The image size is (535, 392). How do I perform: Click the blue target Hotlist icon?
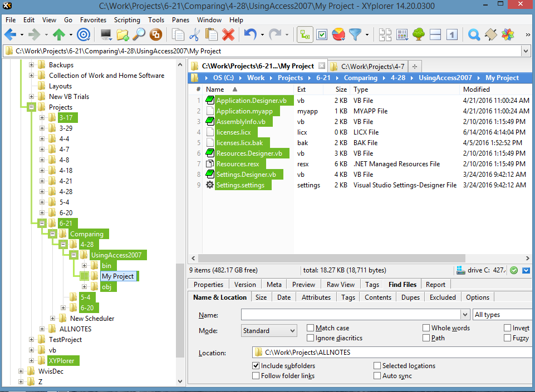pos(84,34)
